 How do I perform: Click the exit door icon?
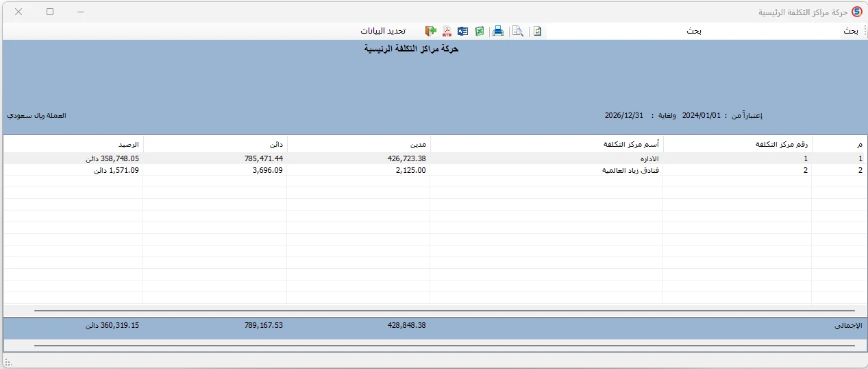coord(430,31)
